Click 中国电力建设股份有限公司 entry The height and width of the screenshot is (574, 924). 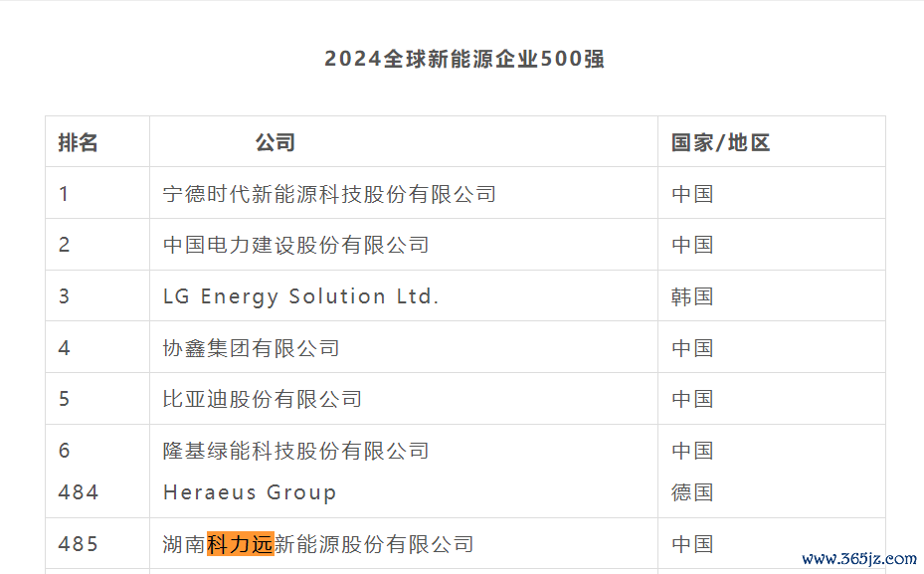[x=295, y=245]
